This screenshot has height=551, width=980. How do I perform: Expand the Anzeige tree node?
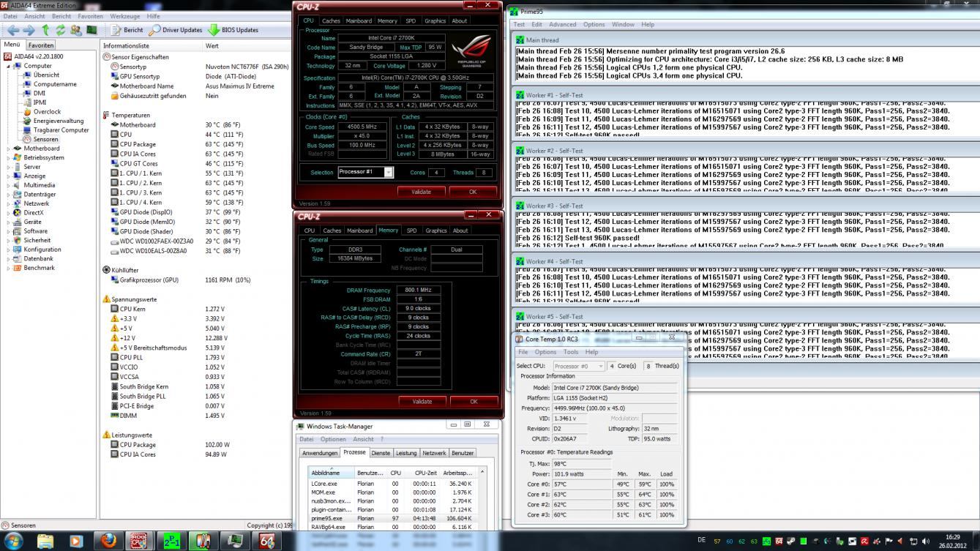tap(8, 176)
